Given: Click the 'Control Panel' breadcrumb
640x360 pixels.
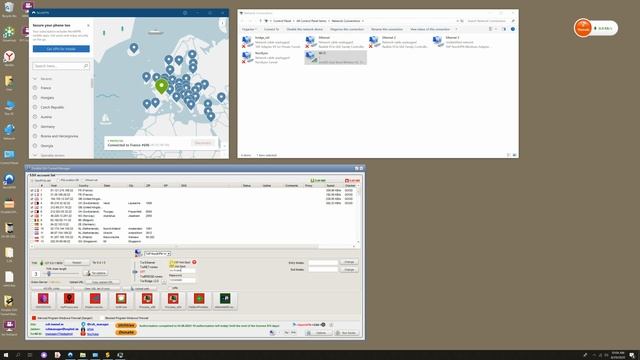Looking at the screenshot, I should click(282, 21).
